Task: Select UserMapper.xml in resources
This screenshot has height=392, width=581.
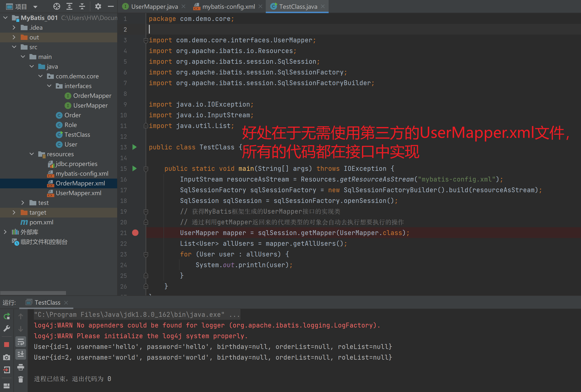Action: tap(78, 193)
